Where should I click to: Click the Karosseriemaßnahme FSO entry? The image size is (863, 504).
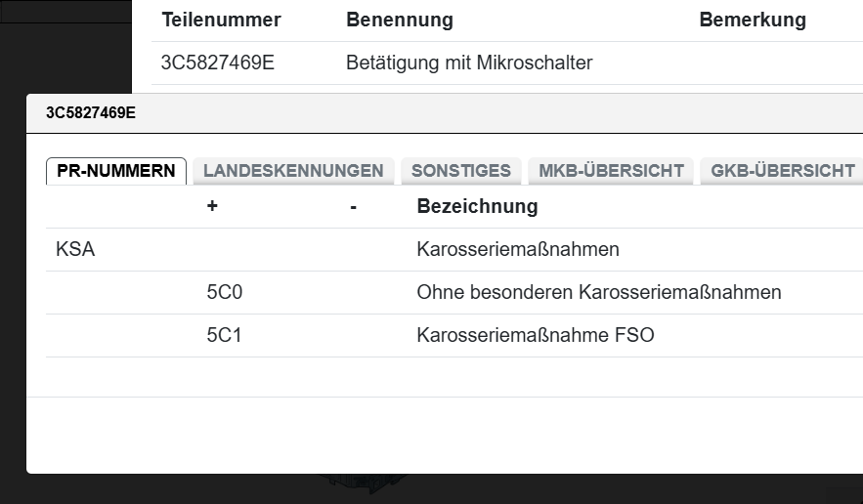pyautogui.click(x=535, y=335)
